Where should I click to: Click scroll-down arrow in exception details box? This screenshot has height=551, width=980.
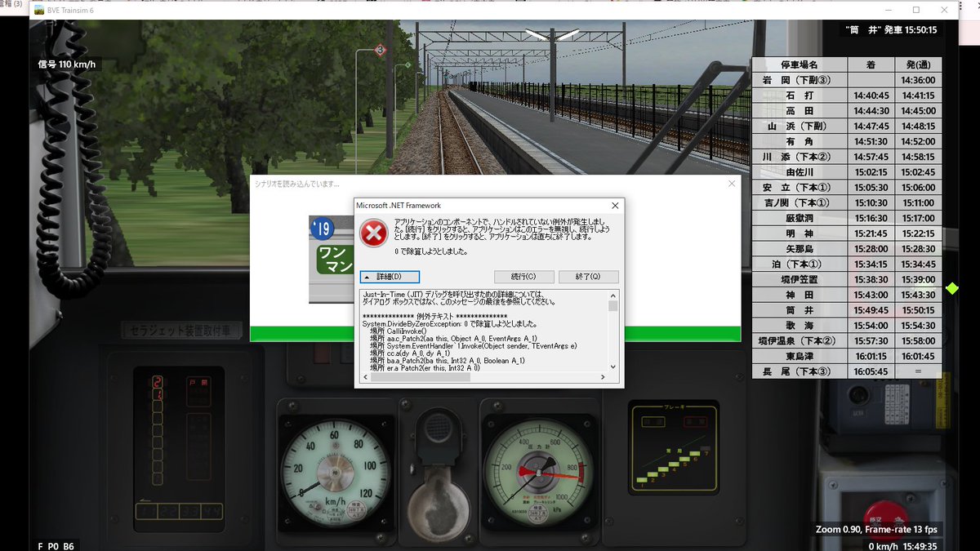point(613,367)
